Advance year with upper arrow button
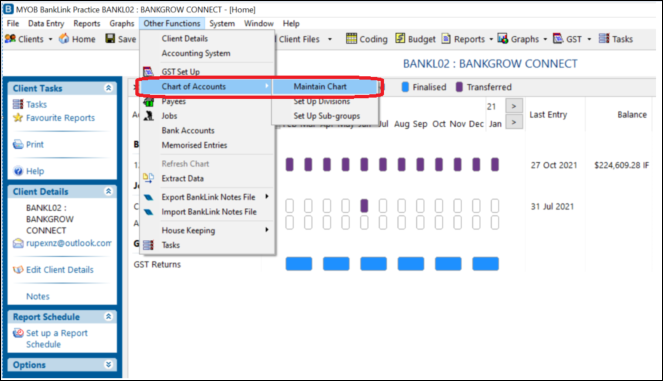Screen dimensions: 663x381 tap(514, 106)
